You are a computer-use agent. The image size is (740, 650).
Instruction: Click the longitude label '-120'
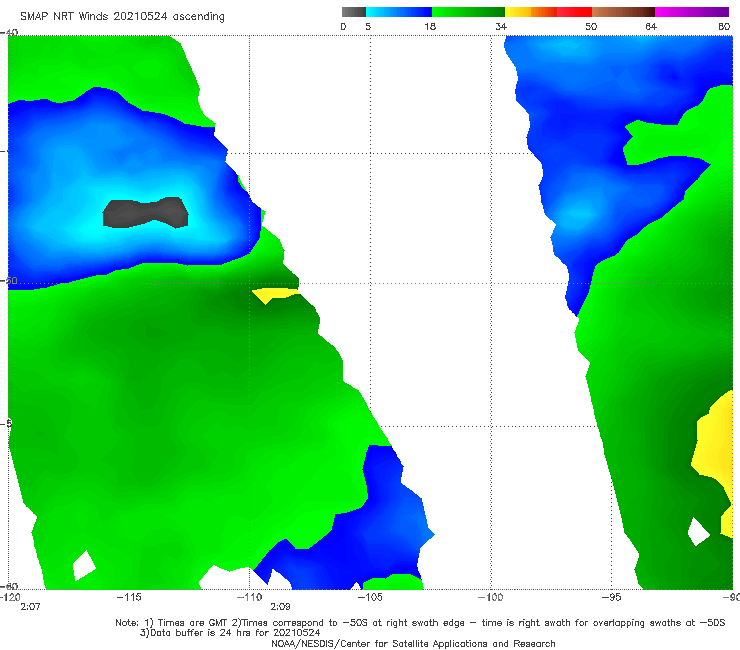(10, 597)
